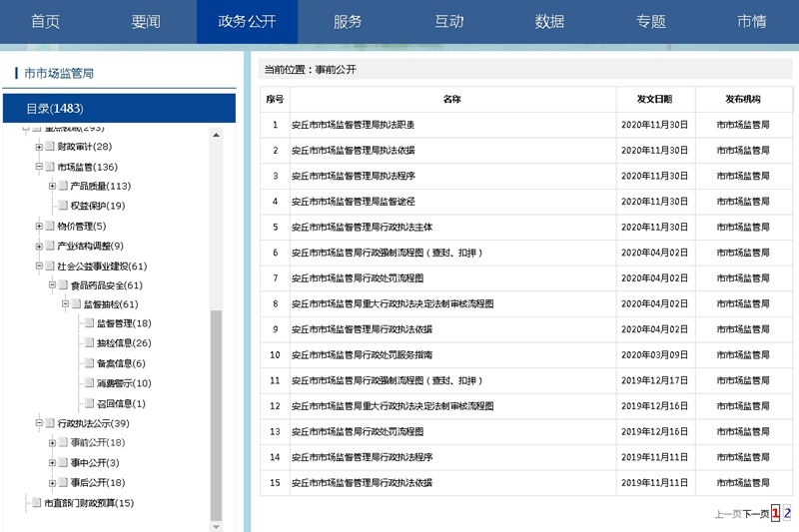
Task: Switch to the 互动 navigation tab
Action: coord(448,21)
